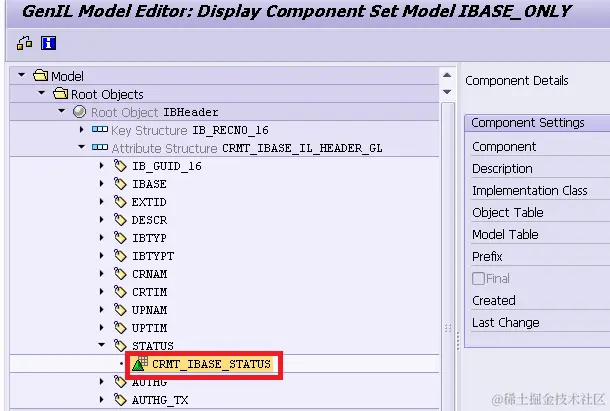Expand the EXTID attribute

[102, 202]
